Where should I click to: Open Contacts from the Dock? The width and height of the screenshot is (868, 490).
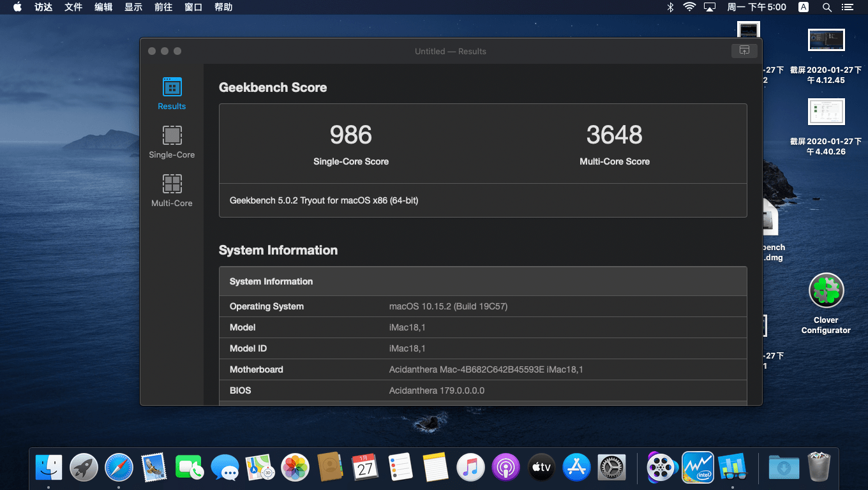point(330,468)
